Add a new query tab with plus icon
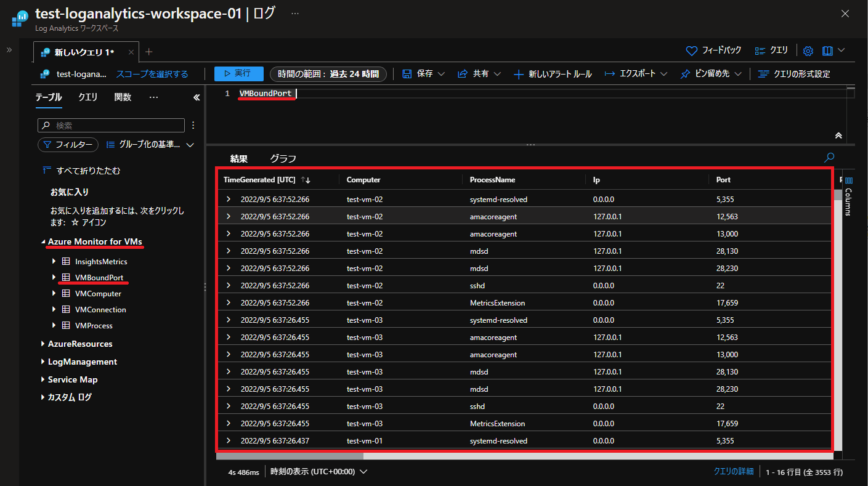Viewport: 868px width, 486px height. [148, 52]
